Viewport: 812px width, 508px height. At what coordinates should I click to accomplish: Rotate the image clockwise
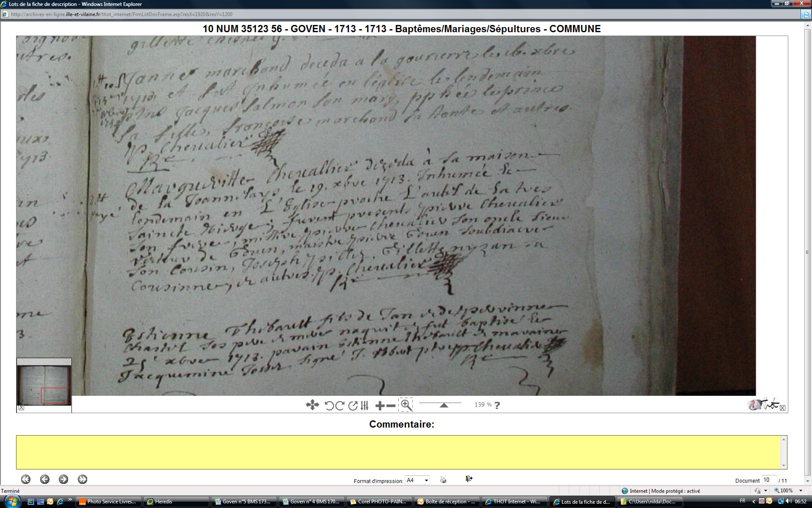point(340,406)
